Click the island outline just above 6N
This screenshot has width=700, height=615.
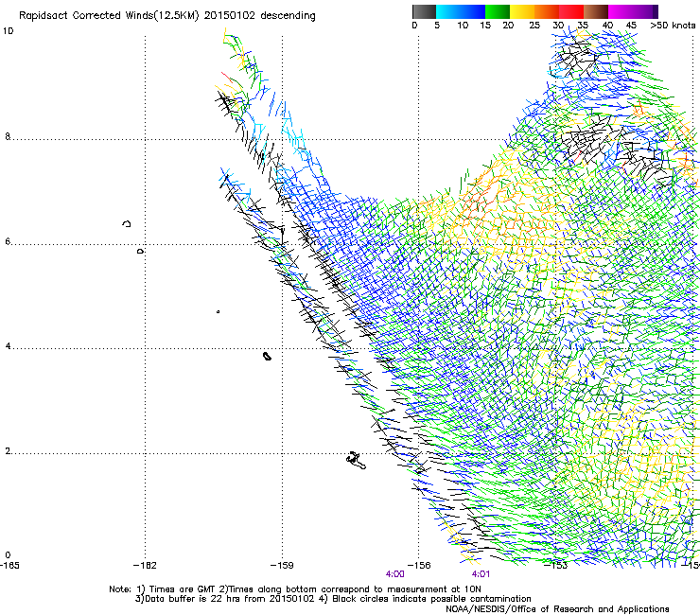[x=127, y=223]
